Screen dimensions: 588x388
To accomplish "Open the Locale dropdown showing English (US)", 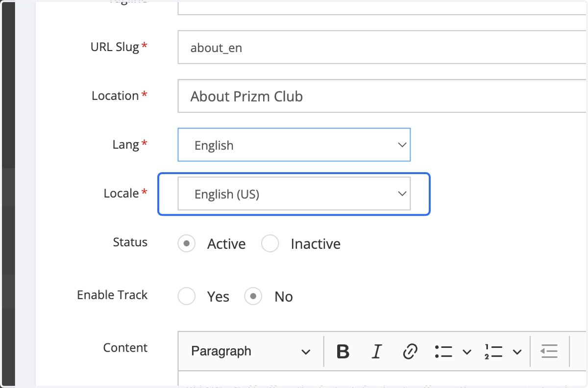I will (x=294, y=194).
